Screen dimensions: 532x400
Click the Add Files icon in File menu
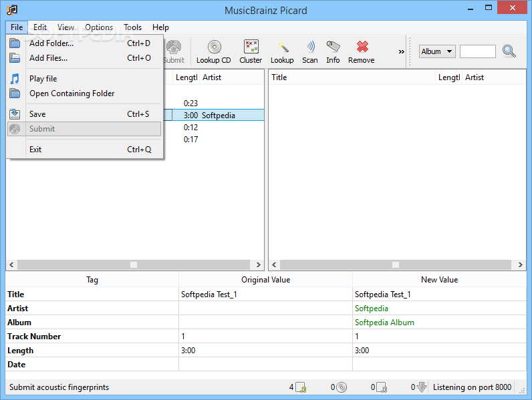click(x=15, y=58)
